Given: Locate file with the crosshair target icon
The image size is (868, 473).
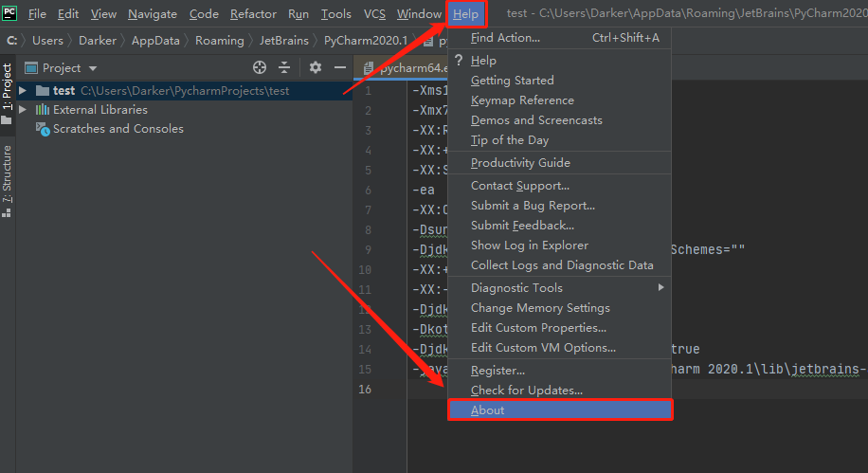Looking at the screenshot, I should (x=260, y=67).
